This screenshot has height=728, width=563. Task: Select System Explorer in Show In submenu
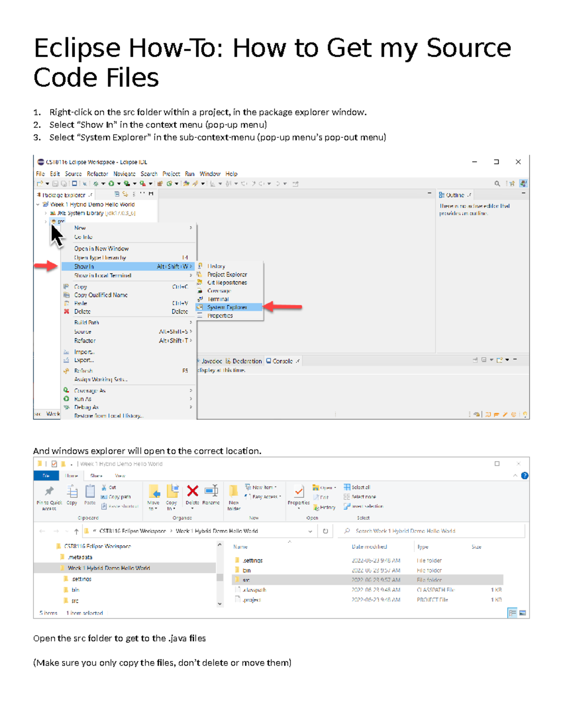pos(227,307)
